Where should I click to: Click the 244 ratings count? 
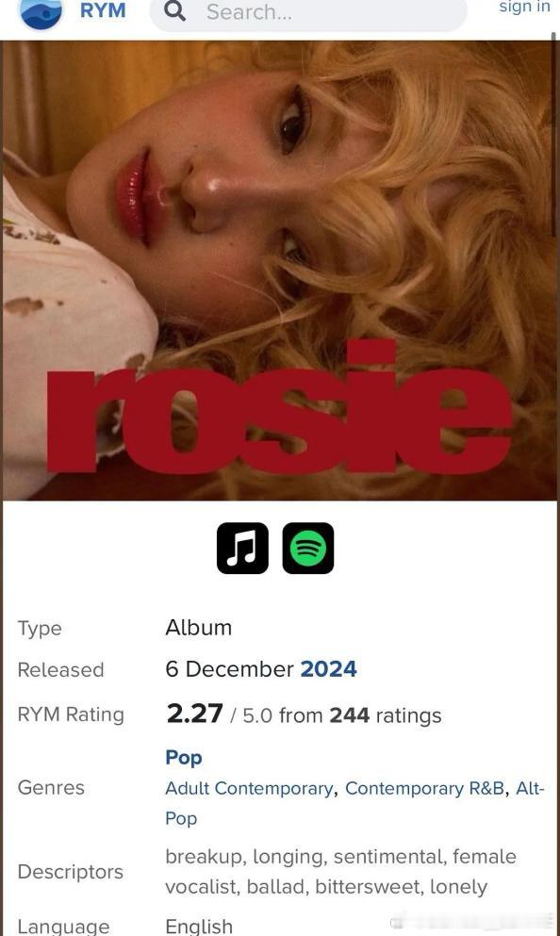349,715
